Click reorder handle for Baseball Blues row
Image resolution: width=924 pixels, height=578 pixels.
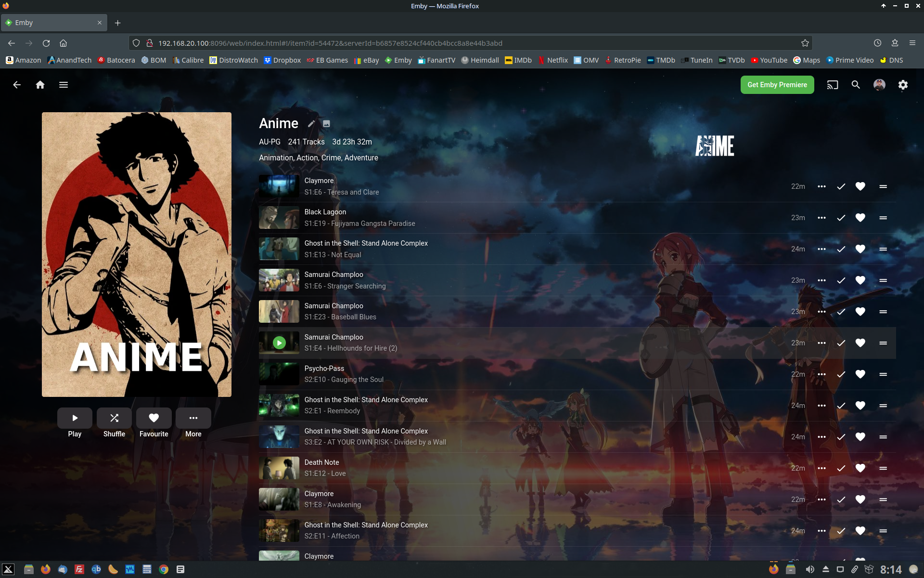click(x=883, y=312)
